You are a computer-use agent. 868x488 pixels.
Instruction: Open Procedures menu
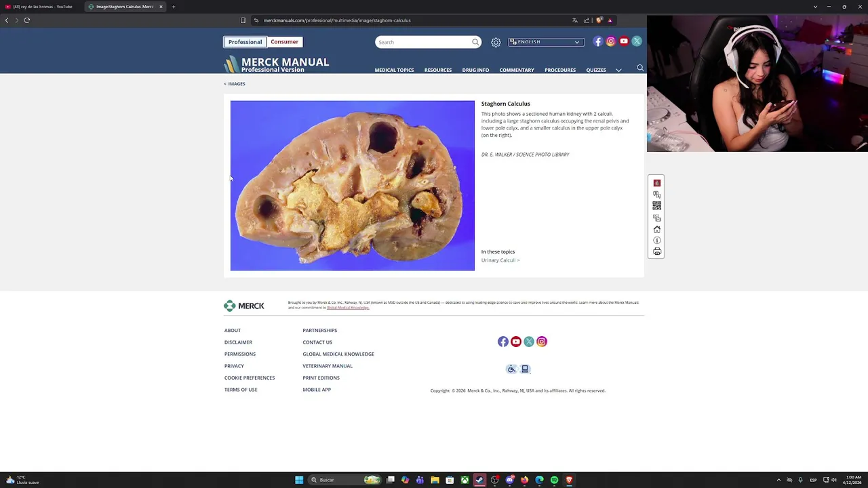[x=560, y=70]
